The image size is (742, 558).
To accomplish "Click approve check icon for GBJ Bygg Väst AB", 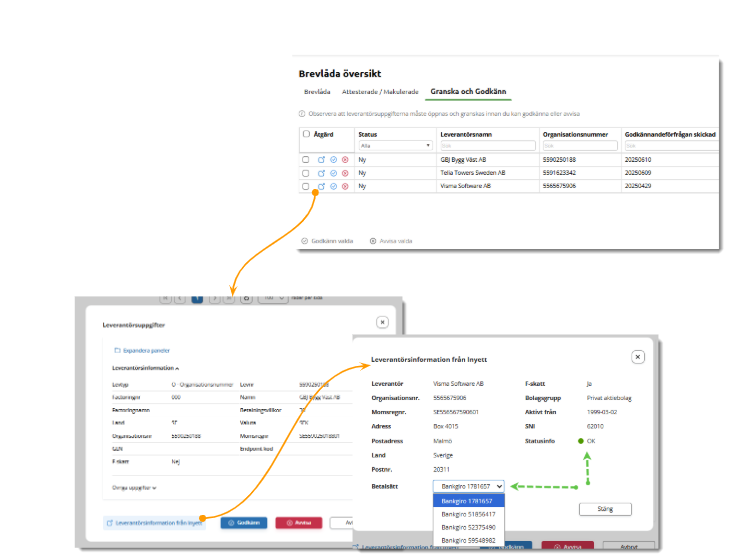I will [x=333, y=159].
